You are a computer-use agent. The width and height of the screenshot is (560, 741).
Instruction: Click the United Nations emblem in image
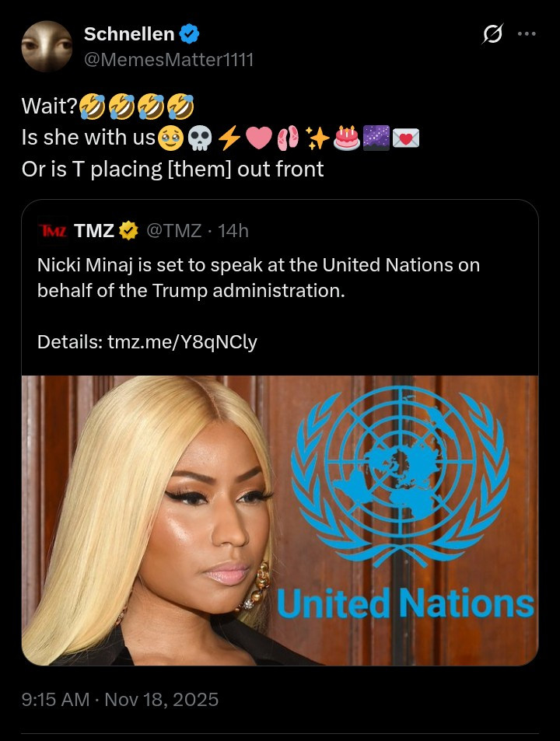400,477
